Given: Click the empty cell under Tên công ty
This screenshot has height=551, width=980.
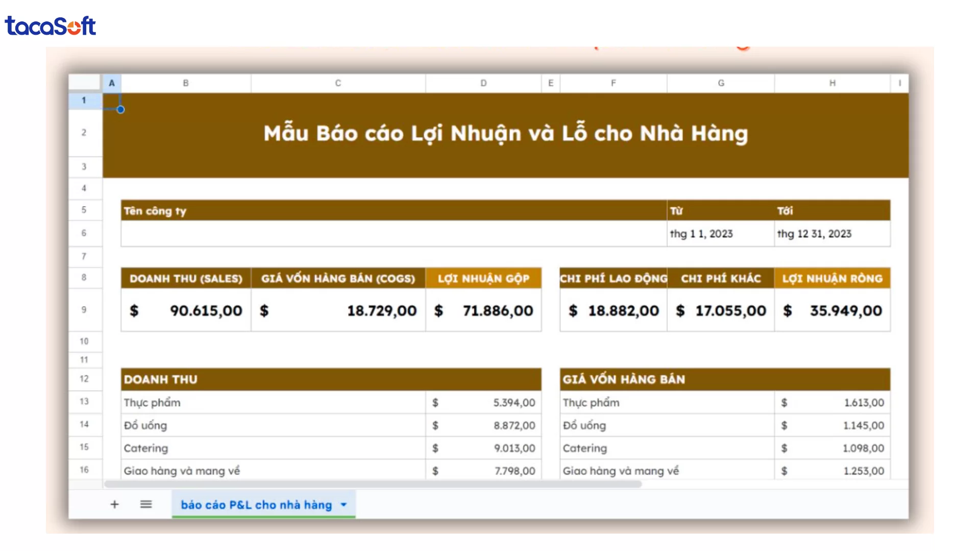Looking at the screenshot, I should [x=393, y=234].
